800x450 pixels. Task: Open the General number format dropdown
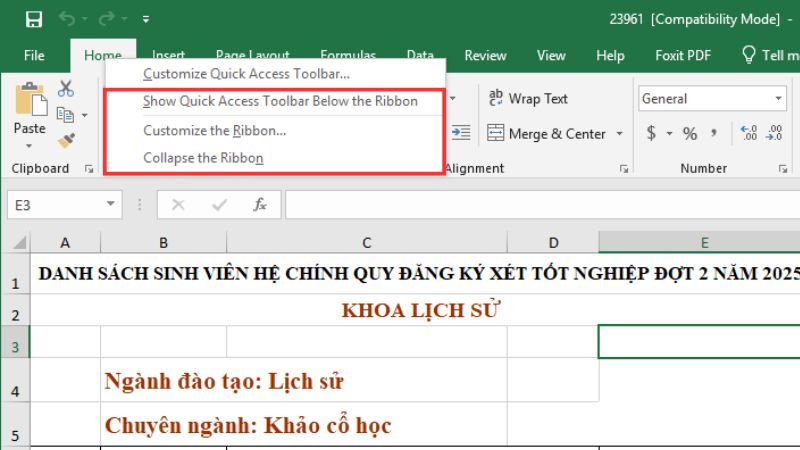[x=777, y=99]
